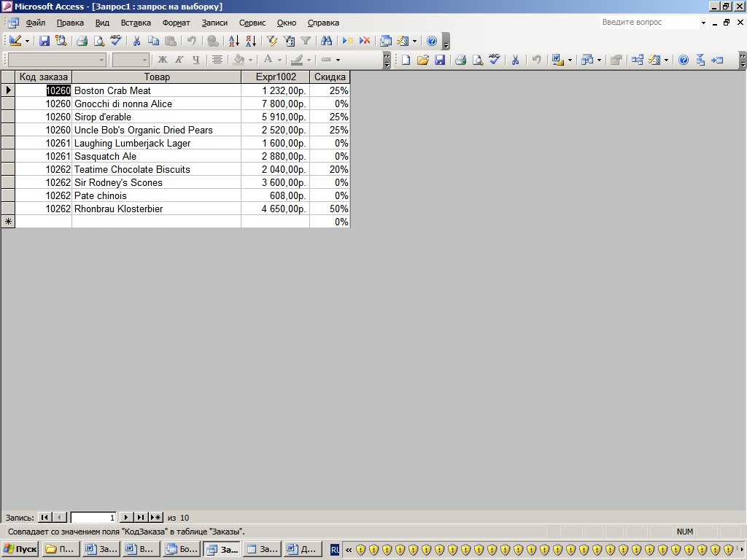The width and height of the screenshot is (747, 560).
Task: Open the Записи menu
Action: tap(214, 23)
